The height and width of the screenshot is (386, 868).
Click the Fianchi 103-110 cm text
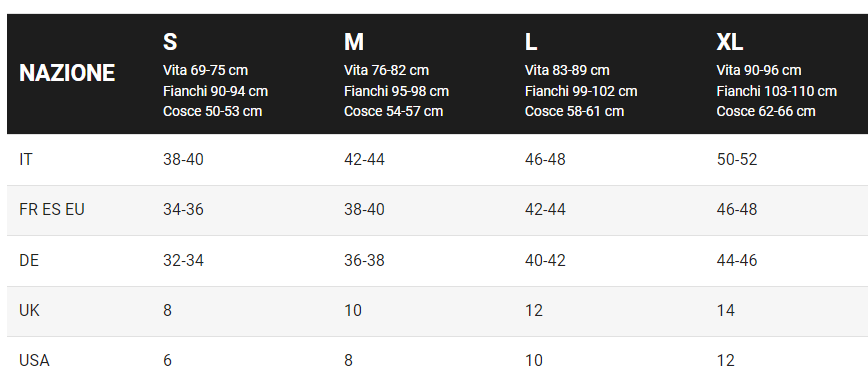777,91
